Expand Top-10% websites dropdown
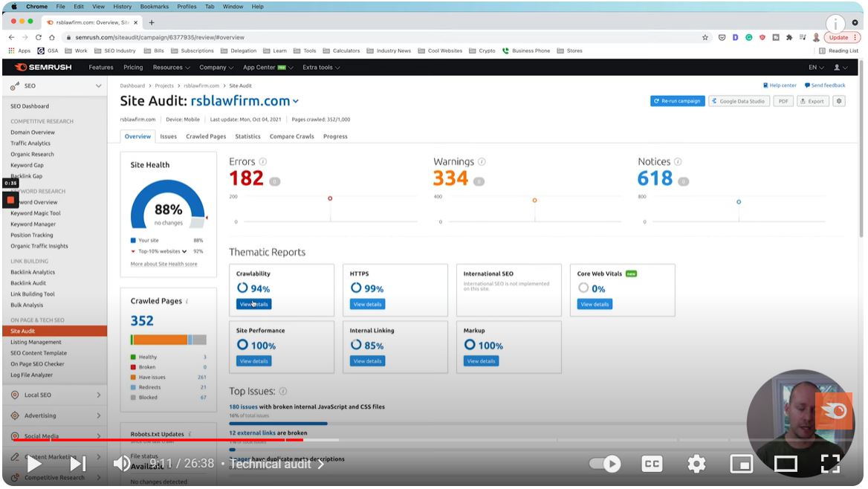 tap(184, 251)
